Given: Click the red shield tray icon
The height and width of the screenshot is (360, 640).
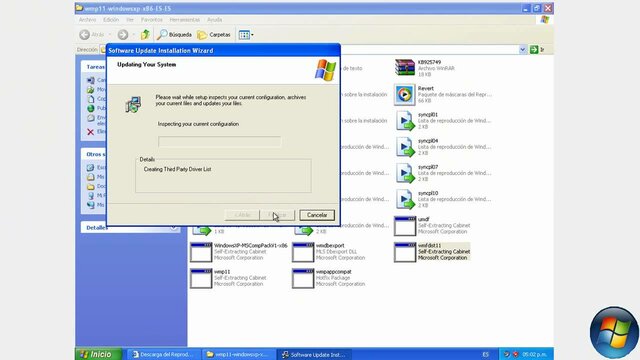Looking at the screenshot, I should coord(515,354).
